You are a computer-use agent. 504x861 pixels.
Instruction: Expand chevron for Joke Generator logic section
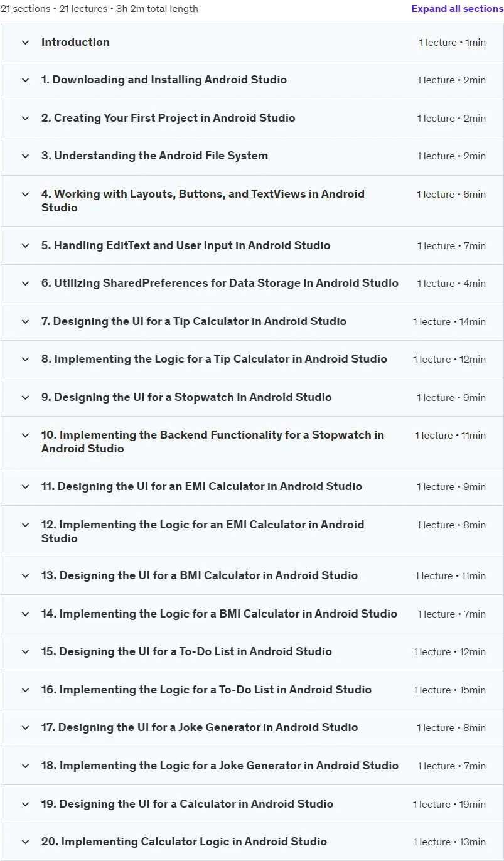tap(25, 766)
